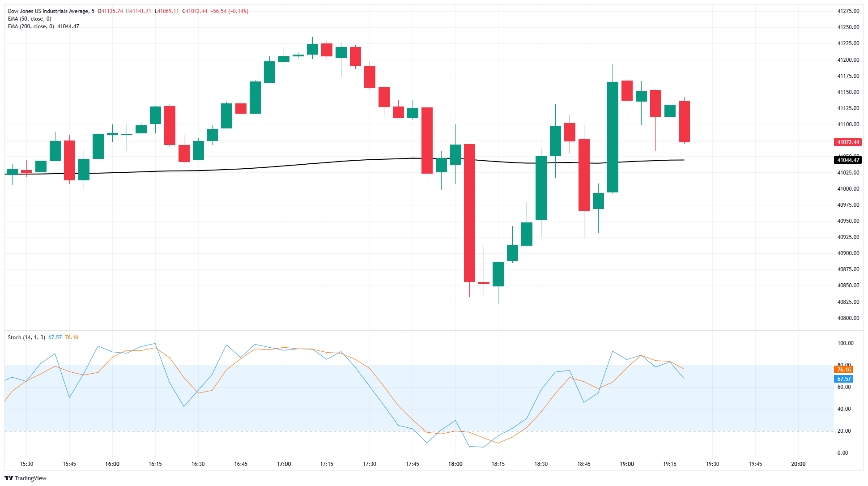Click the 18:00 time axis label
The image size is (868, 486).
tap(456, 464)
